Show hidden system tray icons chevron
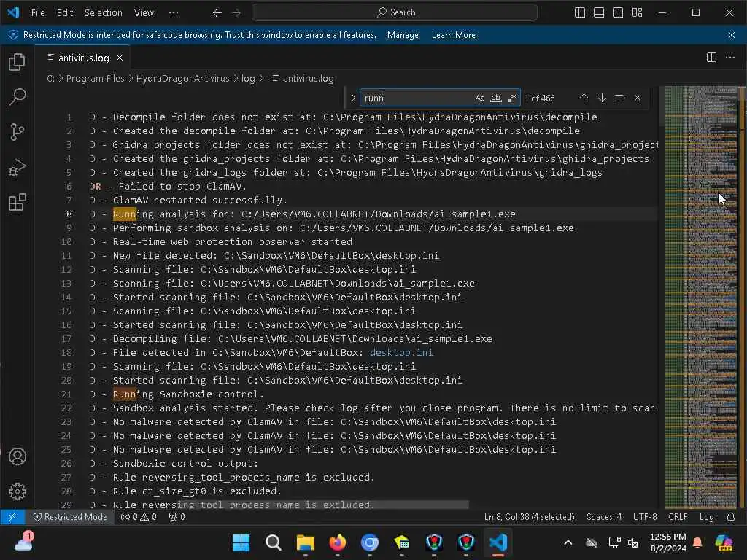Image resolution: width=747 pixels, height=560 pixels. tap(568, 542)
